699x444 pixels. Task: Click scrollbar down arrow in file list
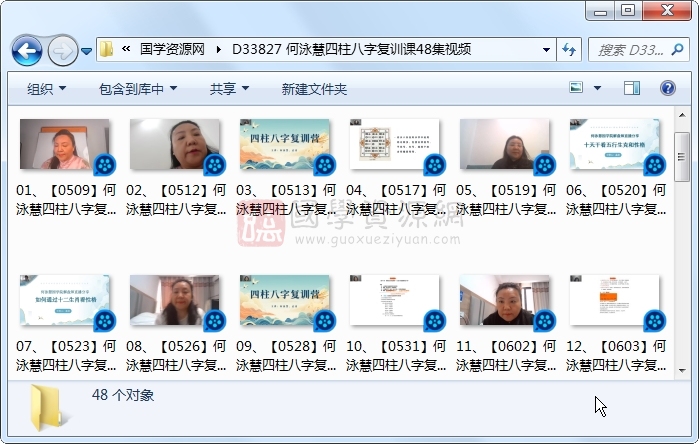[682, 370]
